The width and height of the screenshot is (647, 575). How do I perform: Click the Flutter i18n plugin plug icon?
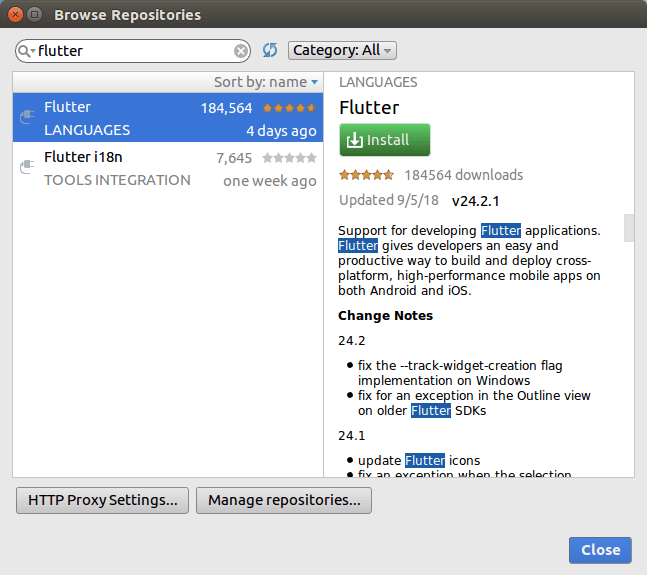(27, 167)
